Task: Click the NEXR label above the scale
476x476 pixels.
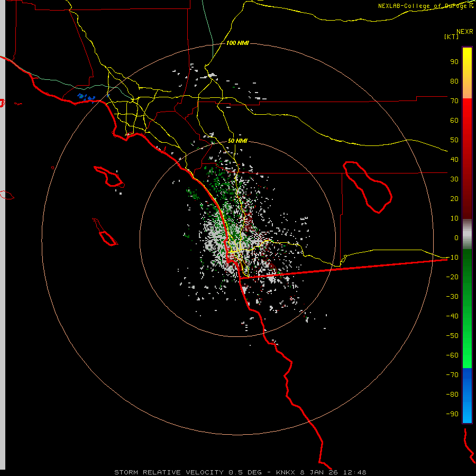Action: point(464,32)
